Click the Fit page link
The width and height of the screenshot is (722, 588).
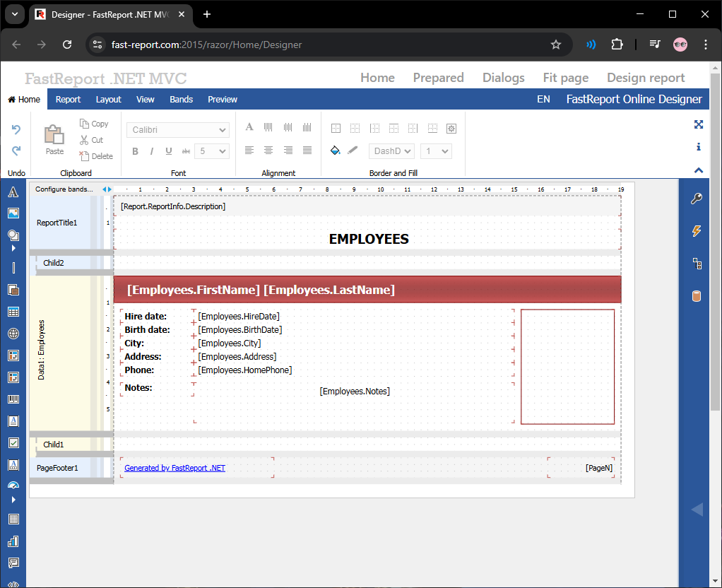pyautogui.click(x=565, y=78)
